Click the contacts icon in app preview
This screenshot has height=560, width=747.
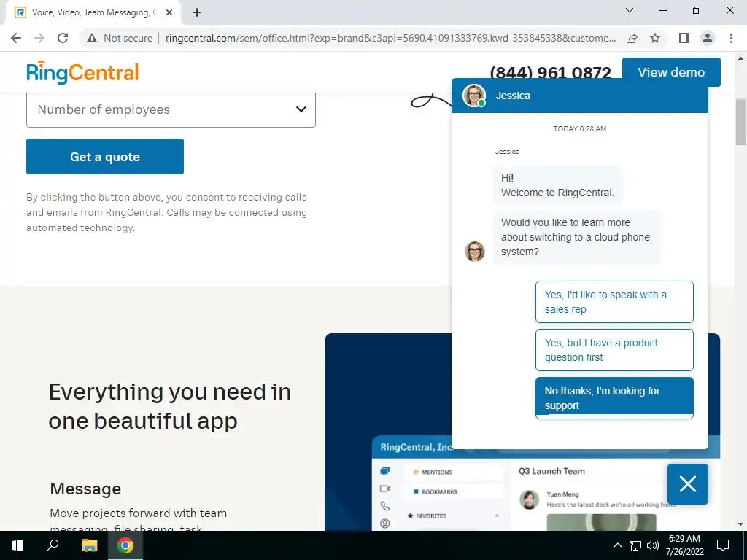pyautogui.click(x=385, y=524)
